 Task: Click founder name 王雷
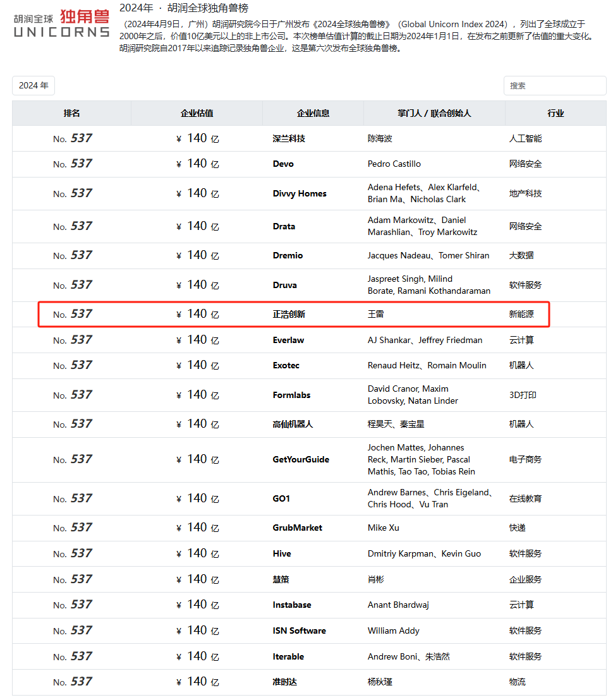click(x=375, y=314)
